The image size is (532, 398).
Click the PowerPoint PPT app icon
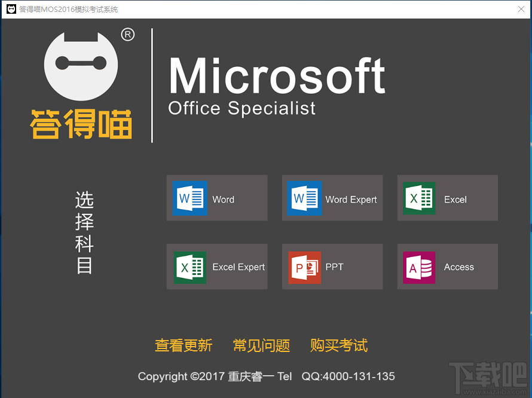click(x=304, y=267)
